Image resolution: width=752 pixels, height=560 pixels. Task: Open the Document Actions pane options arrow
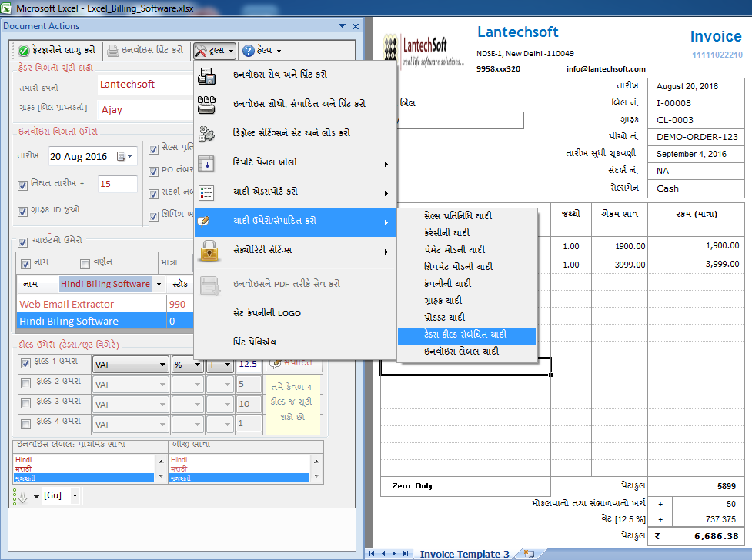coord(342,26)
